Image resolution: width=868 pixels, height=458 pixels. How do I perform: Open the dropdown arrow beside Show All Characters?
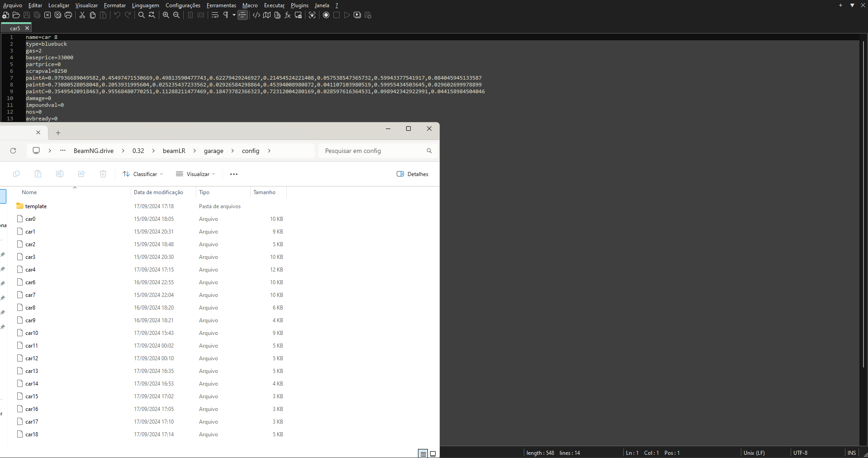[234, 15]
